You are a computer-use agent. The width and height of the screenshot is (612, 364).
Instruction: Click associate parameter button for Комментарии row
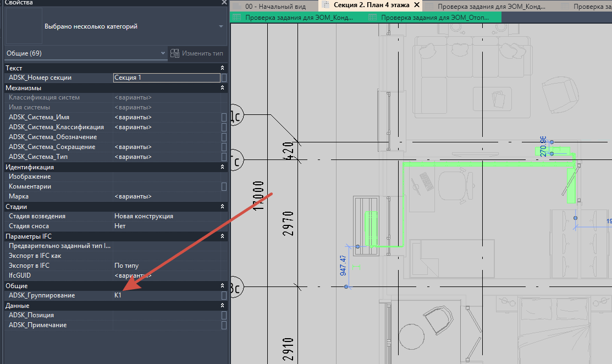(x=224, y=186)
